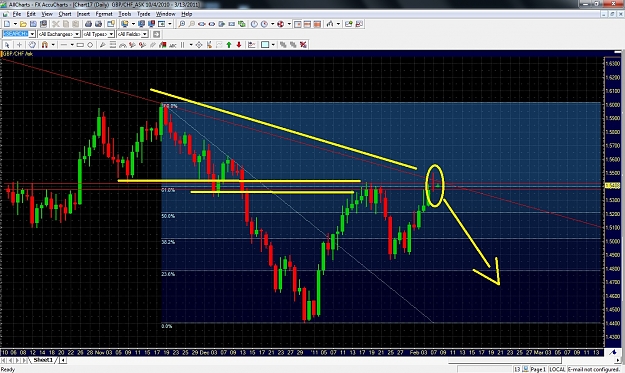
Task: Expand the SEARCH combo box
Action: [32, 34]
